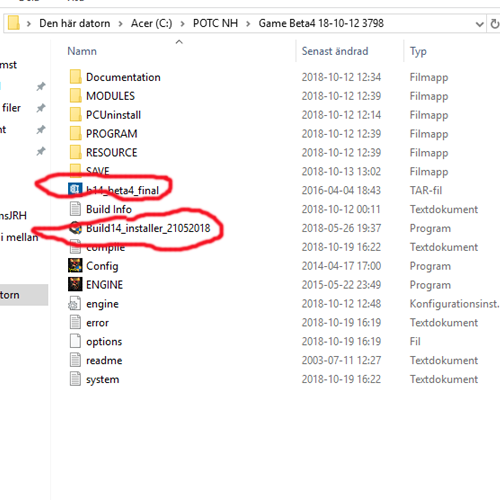
Task: Select the b14_beta4_final TAR file icon
Action: point(75,189)
